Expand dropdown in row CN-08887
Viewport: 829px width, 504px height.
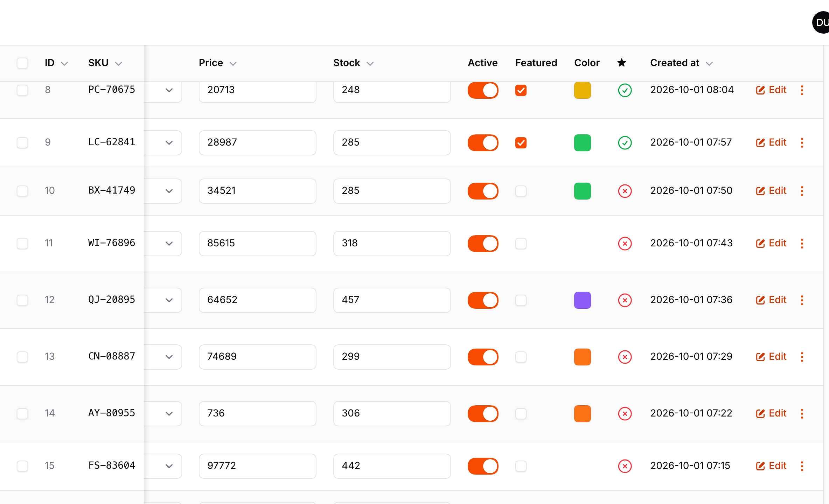169,357
